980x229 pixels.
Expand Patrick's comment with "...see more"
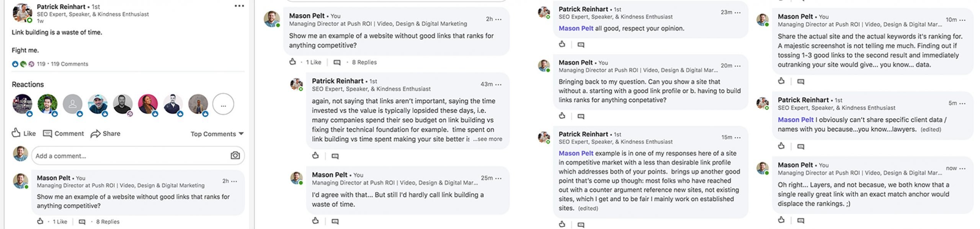click(487, 139)
